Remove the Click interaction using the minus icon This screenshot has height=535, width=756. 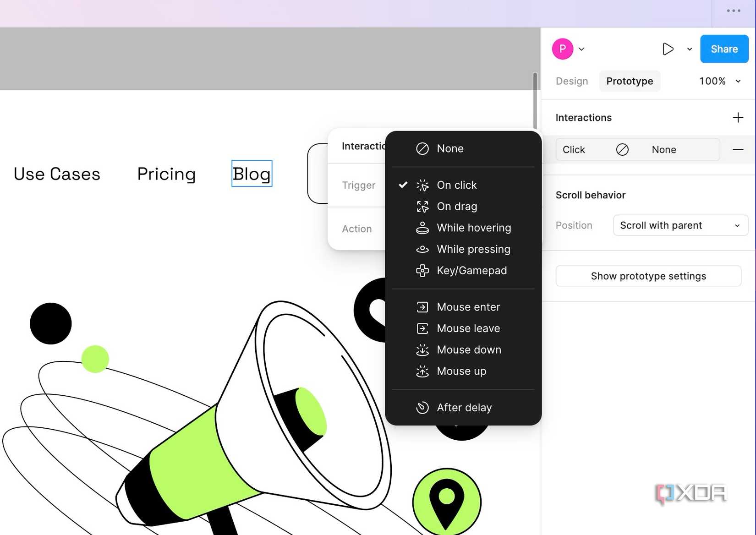pyautogui.click(x=738, y=149)
